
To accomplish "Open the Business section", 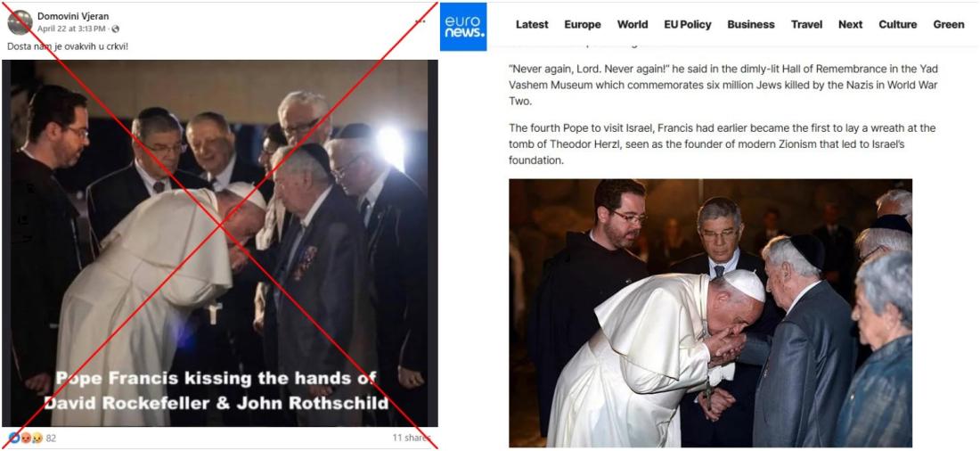I will (x=751, y=24).
